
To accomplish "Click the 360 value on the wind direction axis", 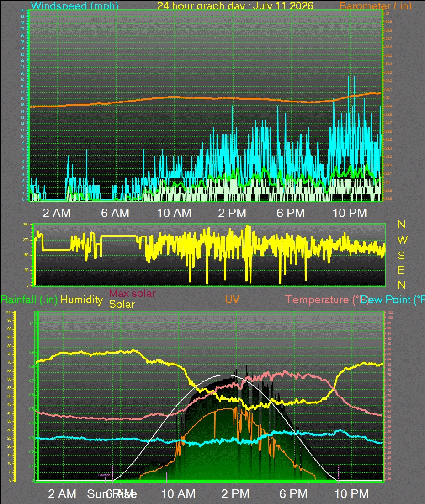I will pyautogui.click(x=26, y=225).
